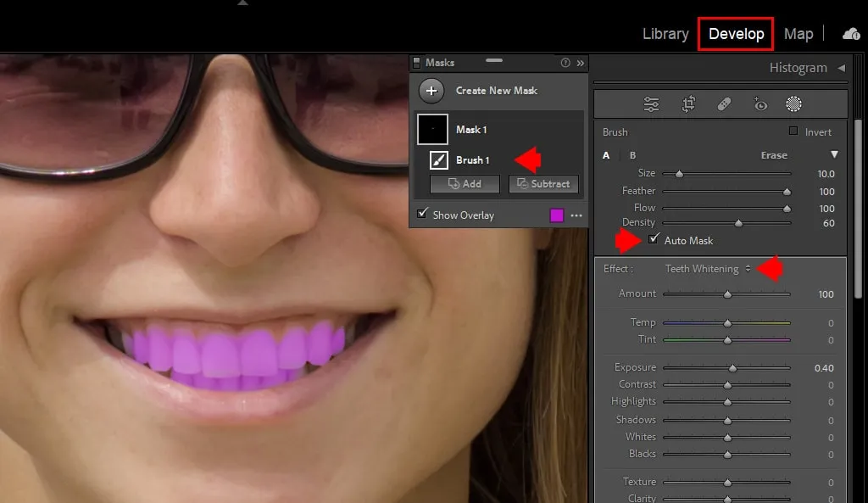Collapse the Histogram panel triangle
Image resolution: width=868 pixels, height=503 pixels.
pos(841,68)
